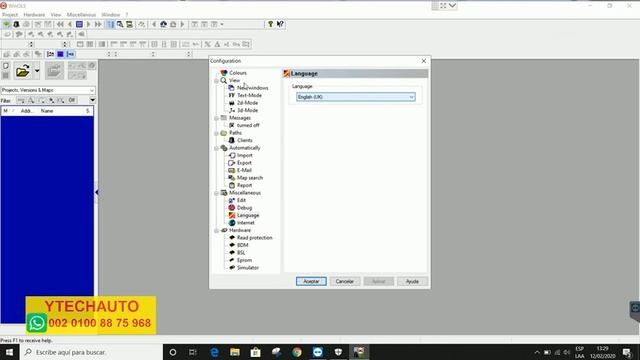Select New windows tree entry
Screen dimensions: 640x360
pyautogui.click(x=252, y=88)
